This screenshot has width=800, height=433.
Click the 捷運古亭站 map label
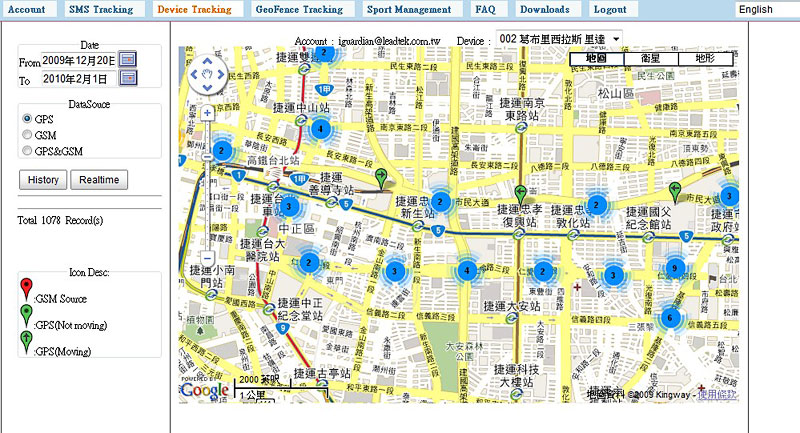[x=322, y=374]
